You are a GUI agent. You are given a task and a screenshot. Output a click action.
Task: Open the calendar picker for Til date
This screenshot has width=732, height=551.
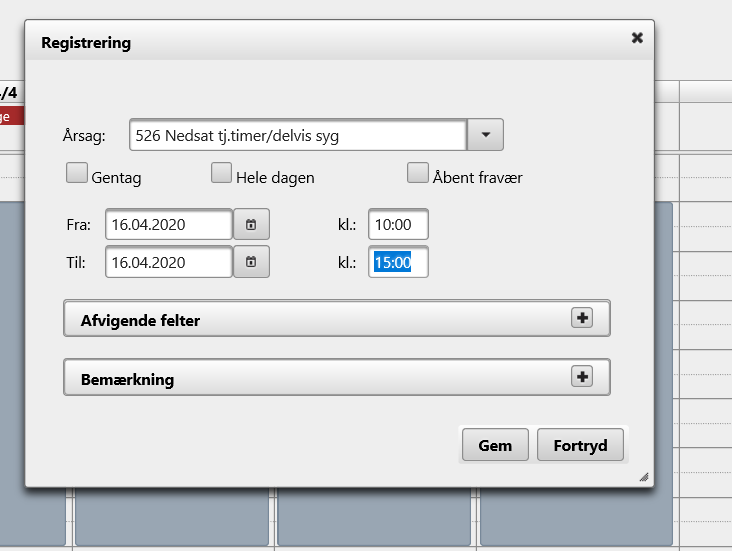(251, 262)
